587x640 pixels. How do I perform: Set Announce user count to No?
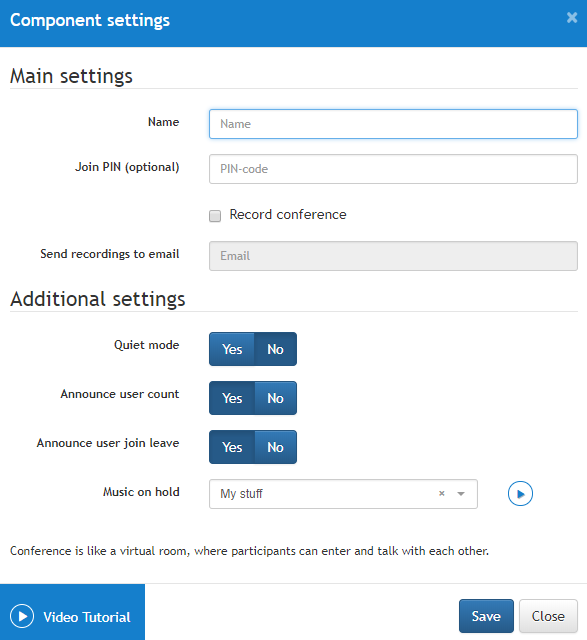click(x=276, y=398)
